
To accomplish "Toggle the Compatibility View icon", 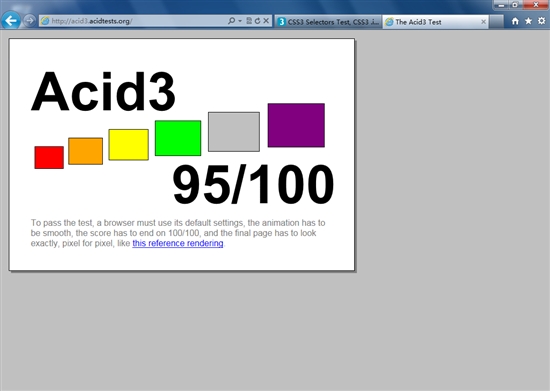I will tap(249, 21).
